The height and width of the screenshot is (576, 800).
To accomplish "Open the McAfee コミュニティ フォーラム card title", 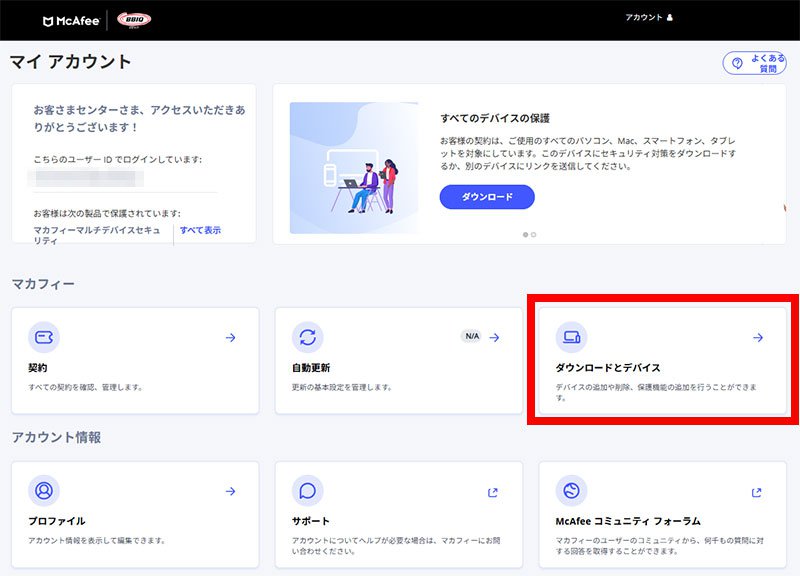I will pos(628,521).
